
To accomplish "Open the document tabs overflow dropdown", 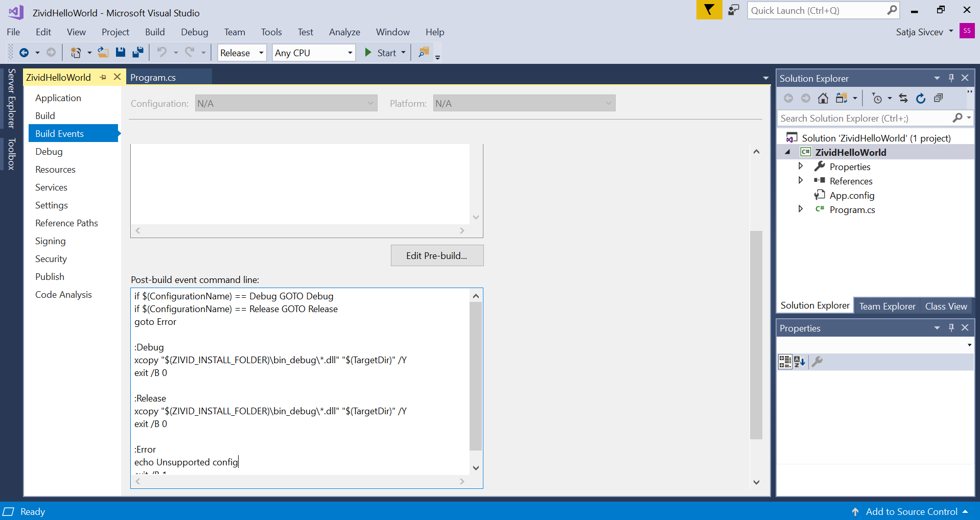I will coord(765,78).
